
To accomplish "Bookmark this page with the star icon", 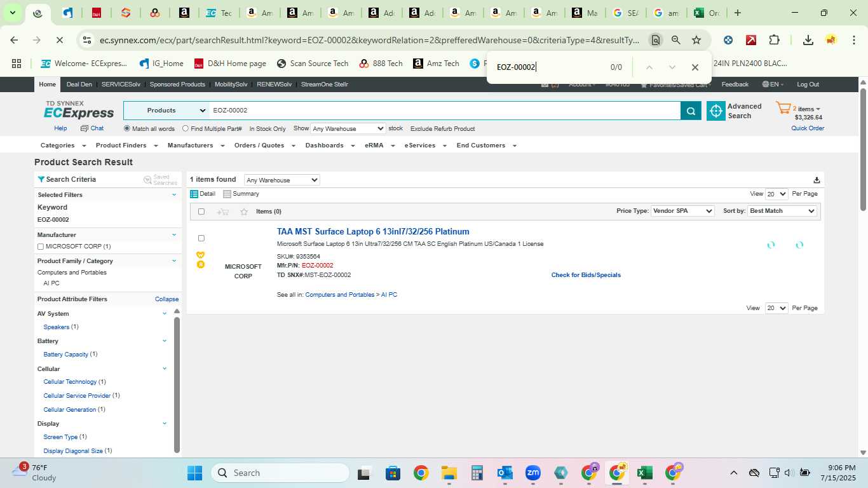I will [696, 40].
